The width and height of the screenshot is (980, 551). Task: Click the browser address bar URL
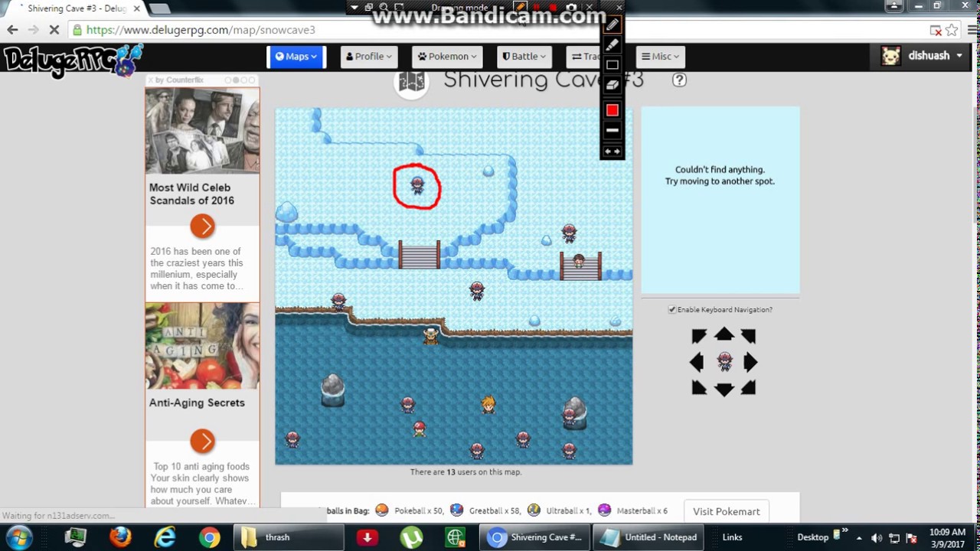tap(201, 30)
